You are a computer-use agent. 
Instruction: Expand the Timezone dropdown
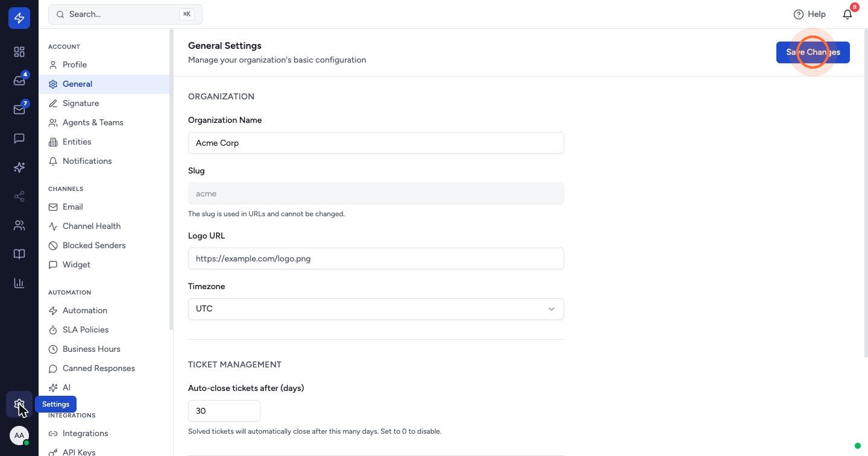click(x=376, y=309)
